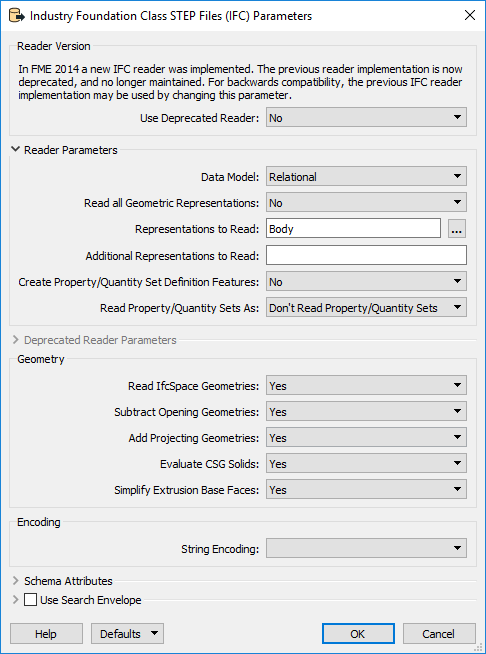This screenshot has width=486, height=654.
Task: Open the String Encoding dropdown
Action: [x=366, y=548]
